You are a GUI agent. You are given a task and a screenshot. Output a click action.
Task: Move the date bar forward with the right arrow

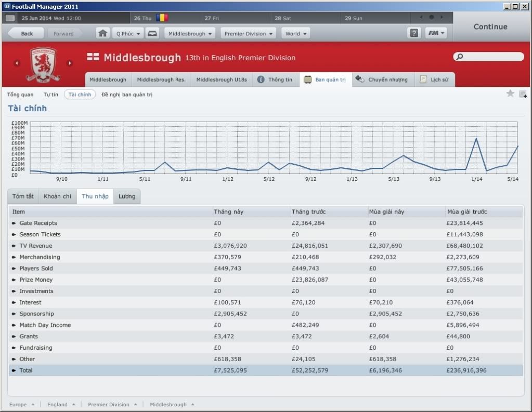click(x=442, y=17)
